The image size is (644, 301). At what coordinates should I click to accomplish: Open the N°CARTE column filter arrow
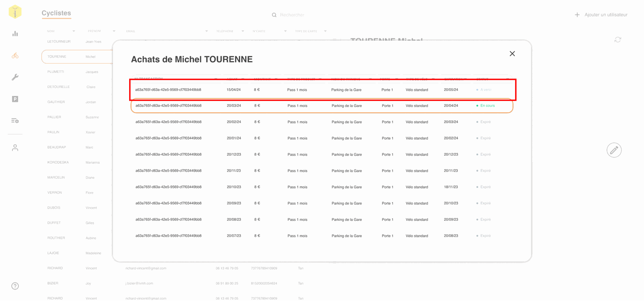click(285, 31)
